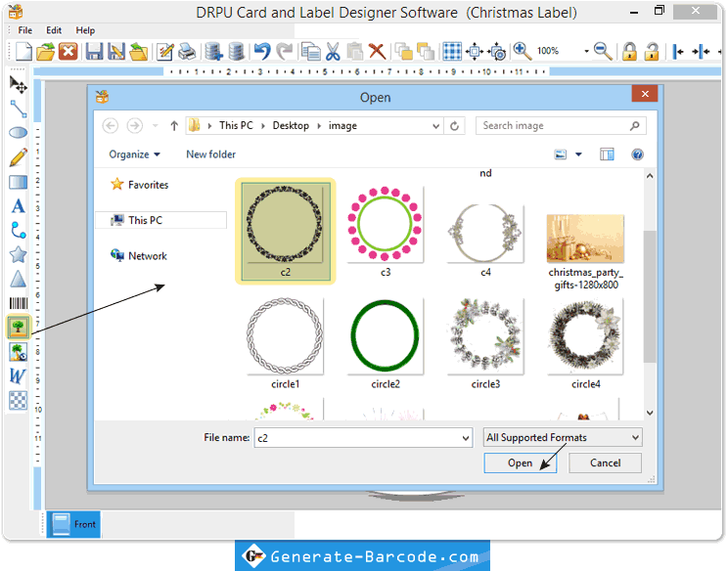Click the Zoom In magnifier icon

(x=523, y=51)
